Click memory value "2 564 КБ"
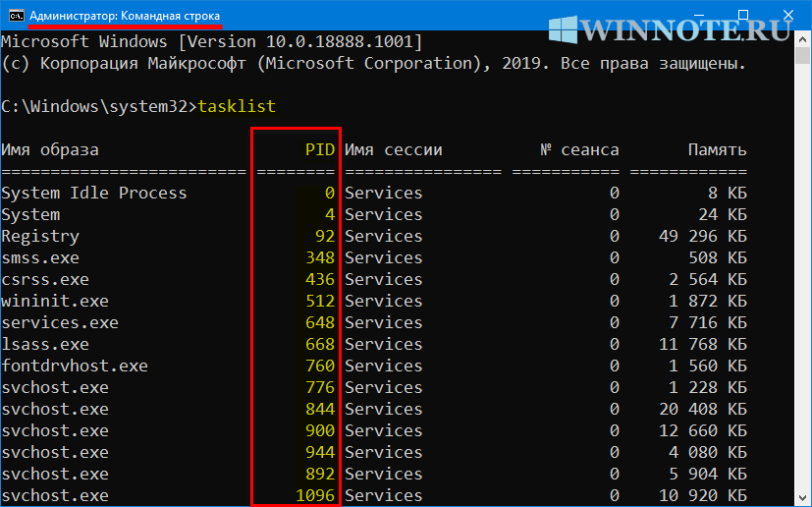Image resolution: width=812 pixels, height=507 pixels. pos(708,279)
